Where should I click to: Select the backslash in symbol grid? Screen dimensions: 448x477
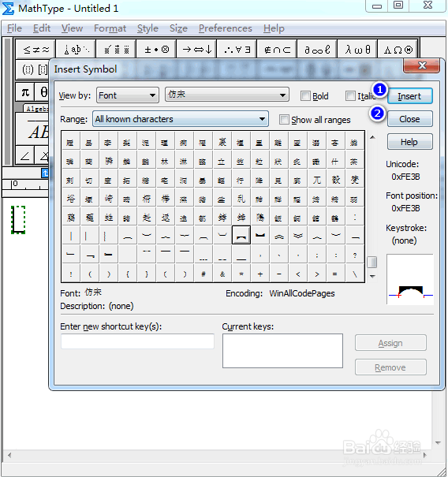click(x=355, y=274)
